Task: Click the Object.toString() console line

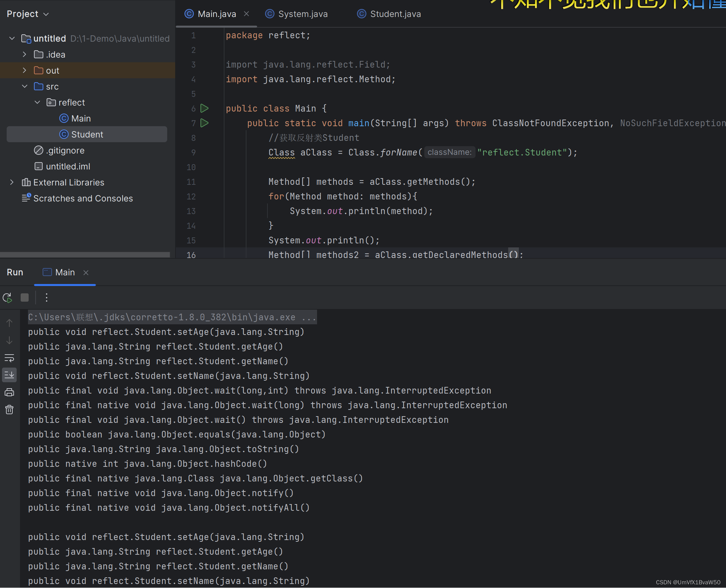Action: point(163,449)
